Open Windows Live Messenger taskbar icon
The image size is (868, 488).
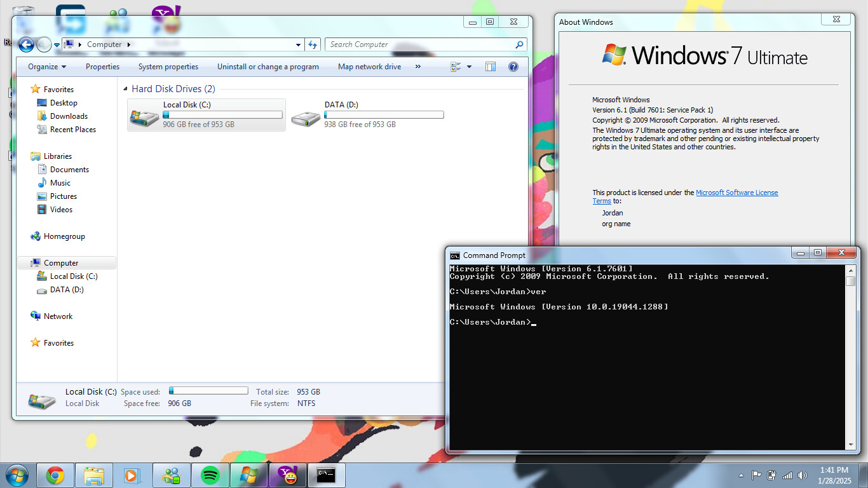[x=172, y=475]
